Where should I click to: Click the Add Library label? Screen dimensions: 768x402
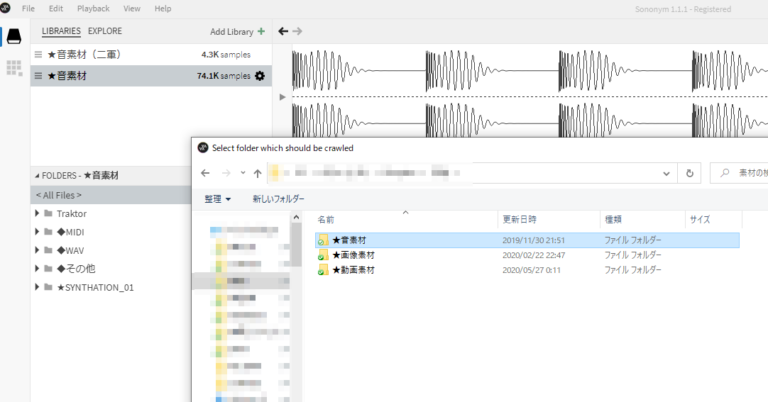[232, 31]
